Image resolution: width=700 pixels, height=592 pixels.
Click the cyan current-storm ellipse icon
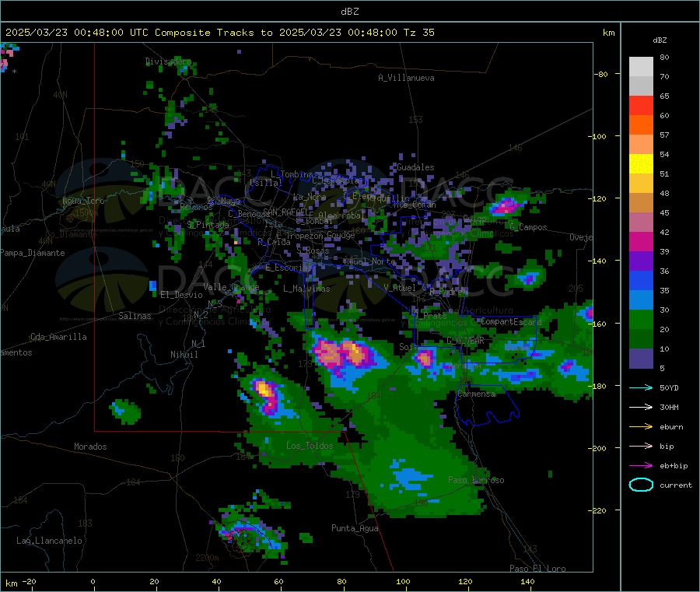[641, 485]
